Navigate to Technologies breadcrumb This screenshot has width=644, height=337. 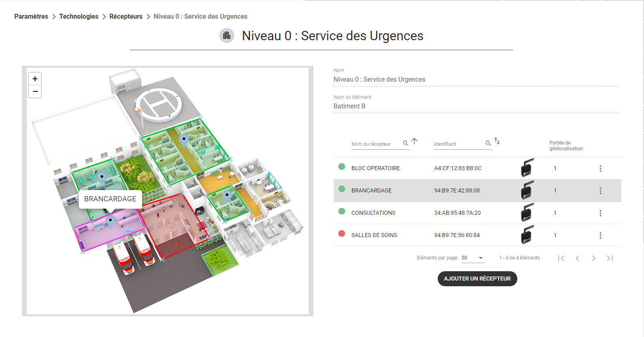[x=79, y=16]
